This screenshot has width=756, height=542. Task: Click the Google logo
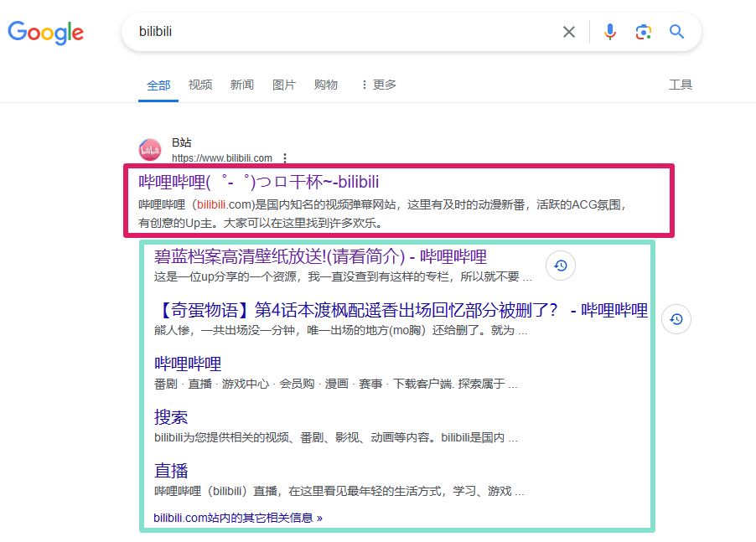pos(46,33)
